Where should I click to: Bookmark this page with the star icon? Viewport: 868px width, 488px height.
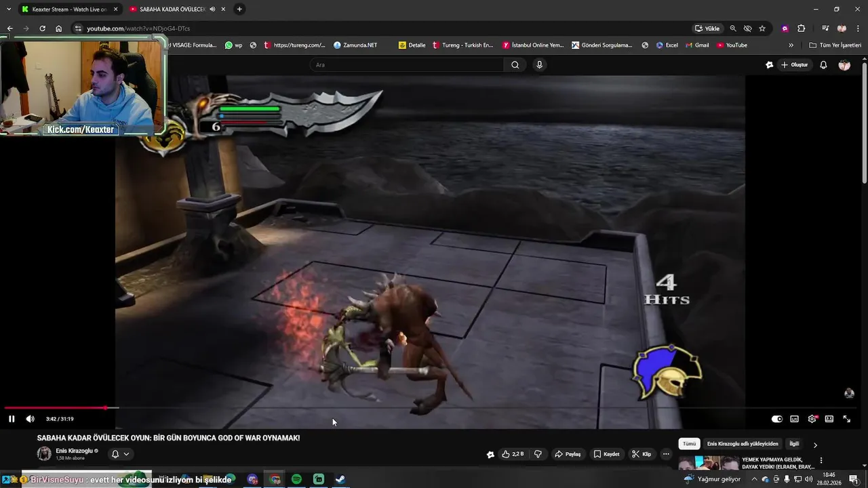[762, 28]
